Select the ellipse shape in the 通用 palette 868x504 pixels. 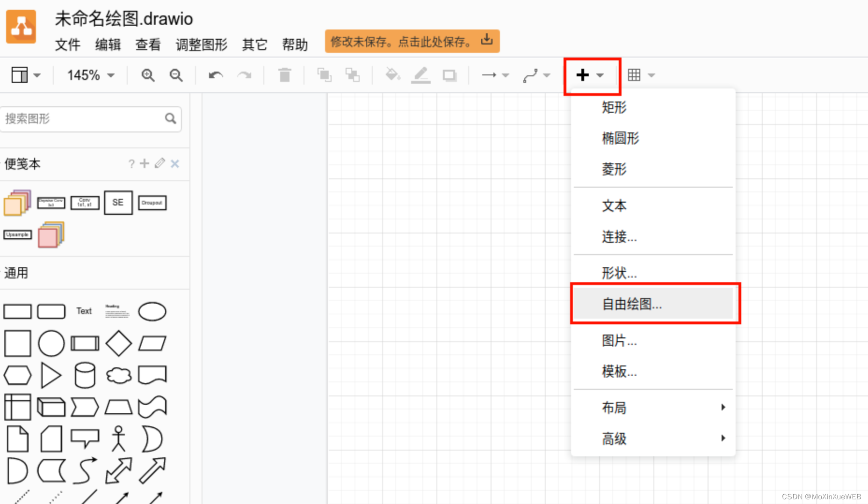coord(152,311)
